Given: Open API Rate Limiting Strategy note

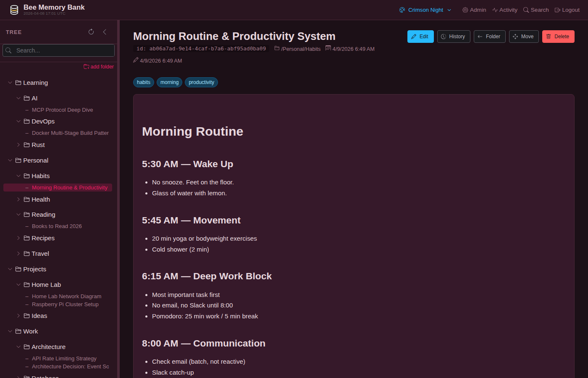Looking at the screenshot, I should pyautogui.click(x=64, y=359).
